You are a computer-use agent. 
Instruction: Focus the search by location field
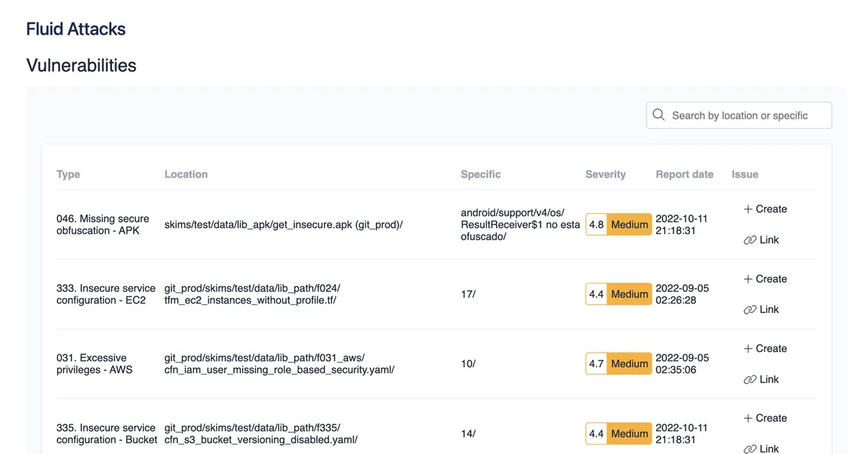739,115
